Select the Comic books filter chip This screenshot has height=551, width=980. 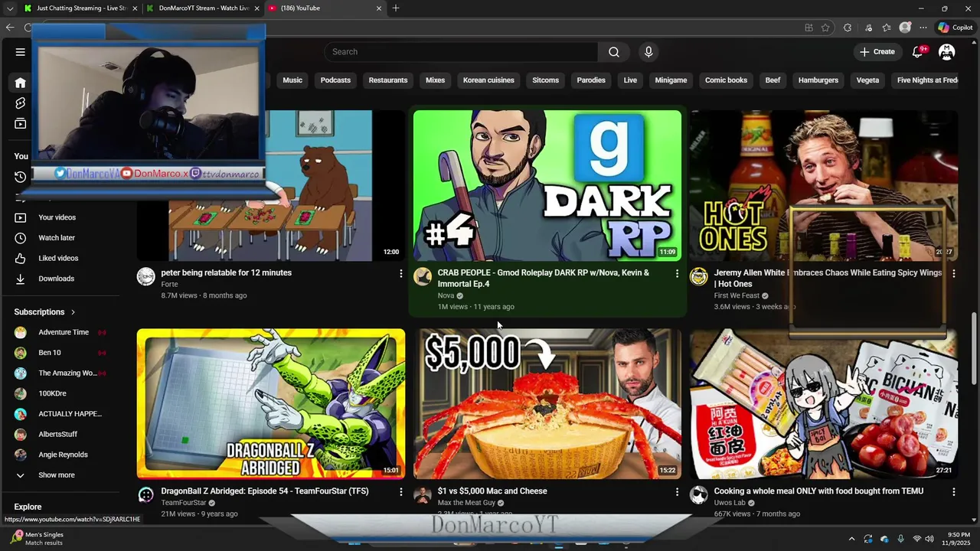pyautogui.click(x=726, y=80)
